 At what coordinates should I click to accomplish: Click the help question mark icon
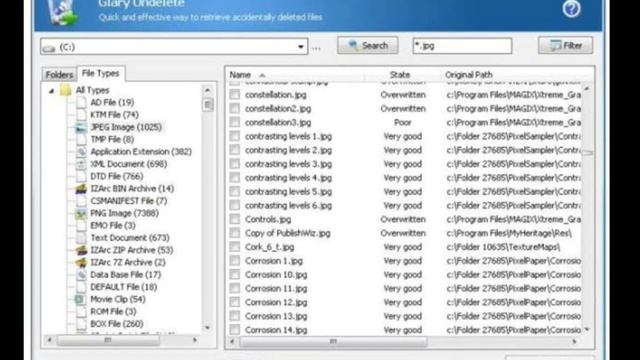571,9
